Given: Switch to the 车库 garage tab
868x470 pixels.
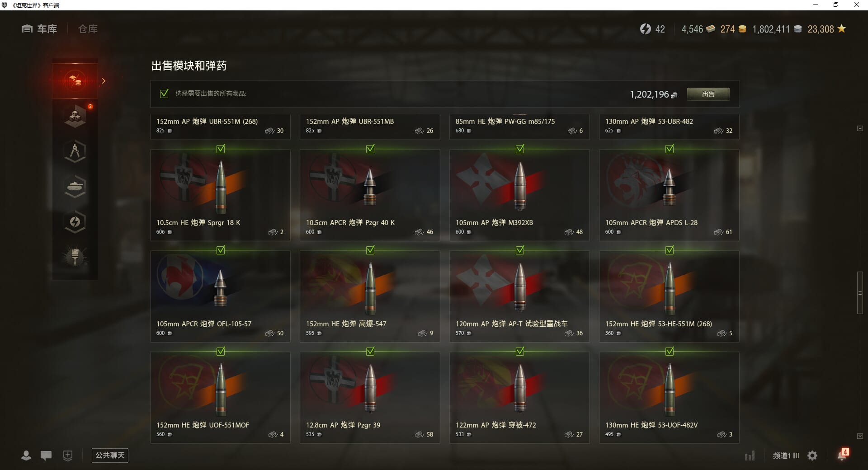Looking at the screenshot, I should point(39,29).
